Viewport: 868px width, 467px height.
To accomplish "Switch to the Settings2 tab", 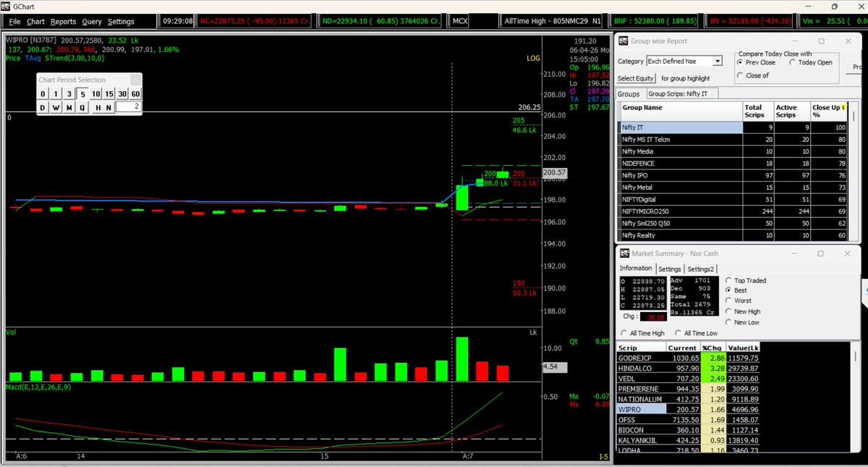I will click(700, 269).
